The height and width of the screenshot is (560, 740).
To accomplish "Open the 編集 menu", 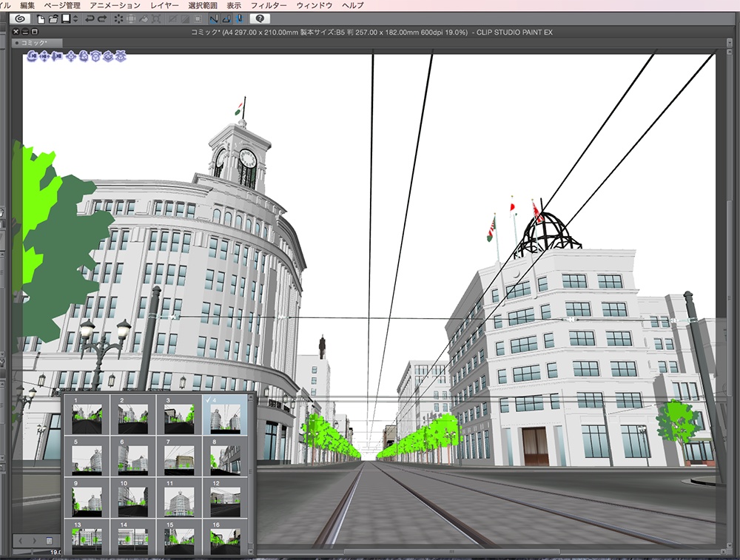I will click(x=27, y=5).
